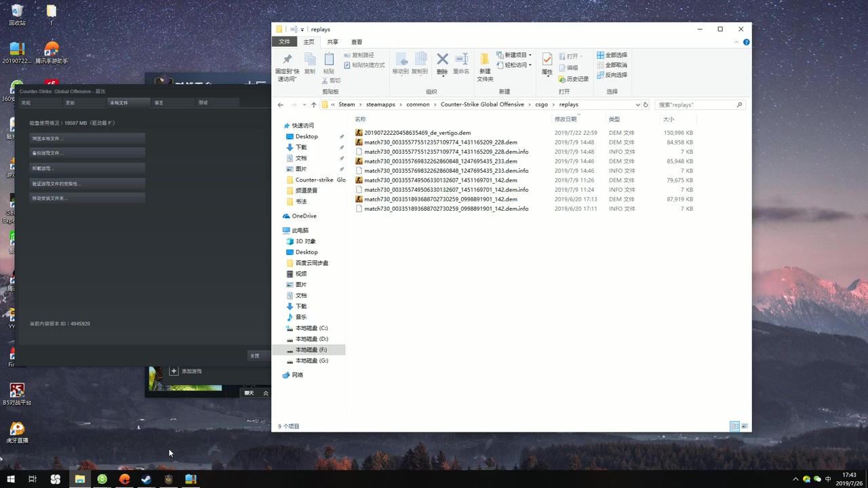868x488 pixels.
Task: Open the address bar history dropdown
Action: 637,105
